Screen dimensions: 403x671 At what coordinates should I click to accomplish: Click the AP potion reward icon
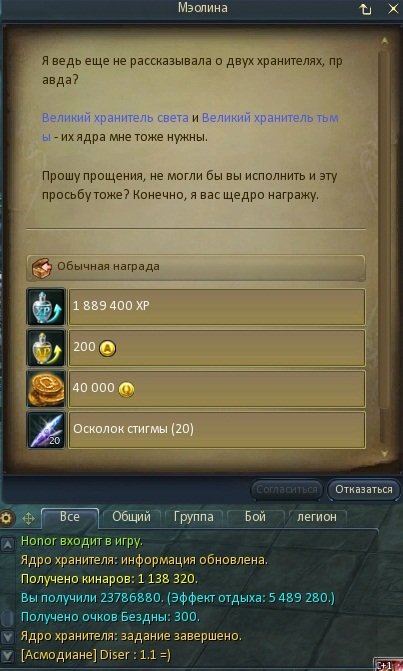pos(46,348)
